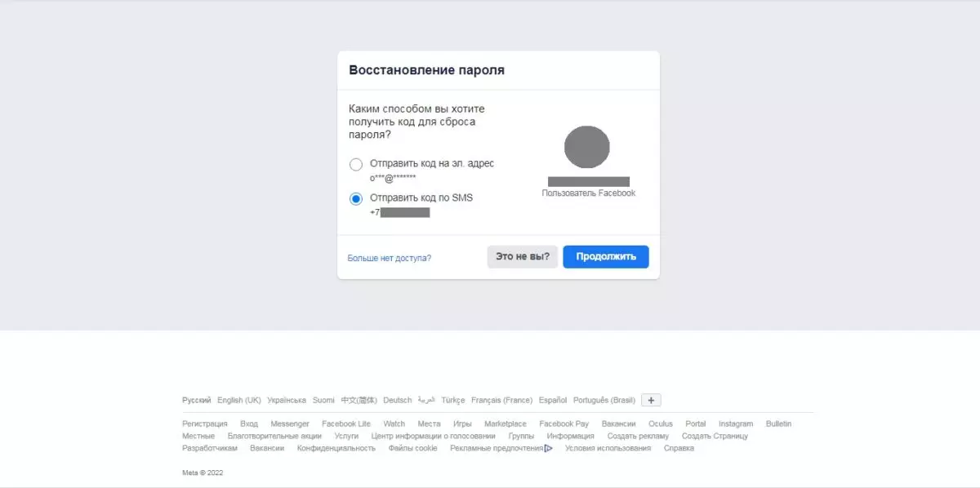Open more languages with the plus button
Viewport: 980px width, 488px height.
click(651, 400)
